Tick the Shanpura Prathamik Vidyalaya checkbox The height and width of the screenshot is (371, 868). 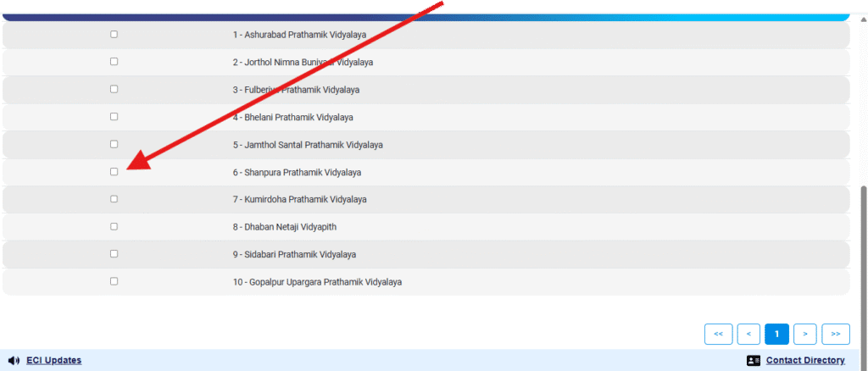pyautogui.click(x=114, y=172)
